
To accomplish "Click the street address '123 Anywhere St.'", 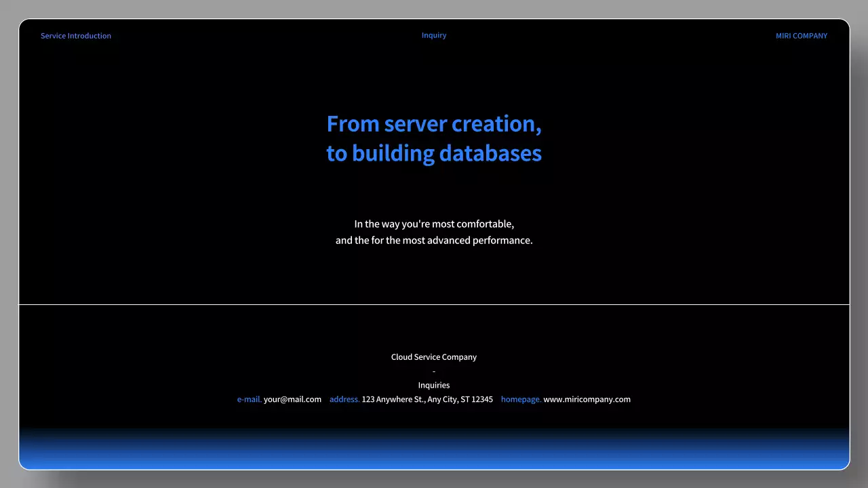I will pyautogui.click(x=392, y=399).
